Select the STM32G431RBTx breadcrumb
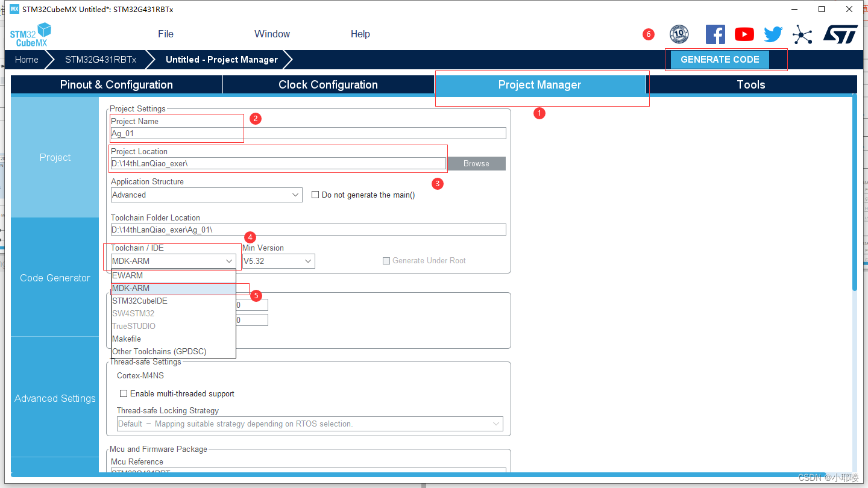 pos(101,60)
